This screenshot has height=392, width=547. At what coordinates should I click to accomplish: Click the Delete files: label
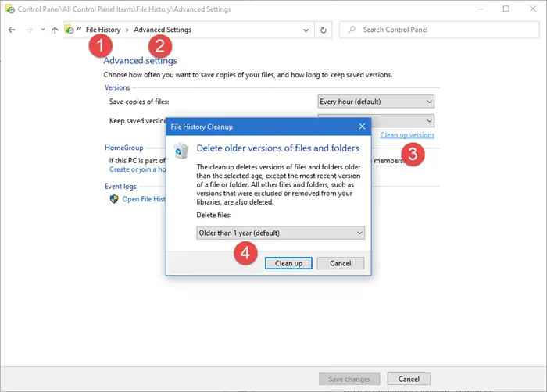click(214, 215)
